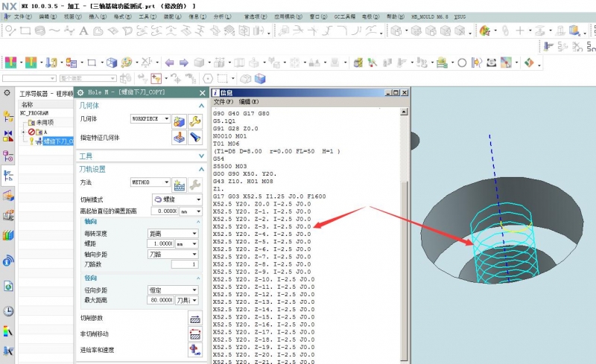Click the cutting parameters icon beside 切削参数
596x364 pixels.
coord(195,319)
